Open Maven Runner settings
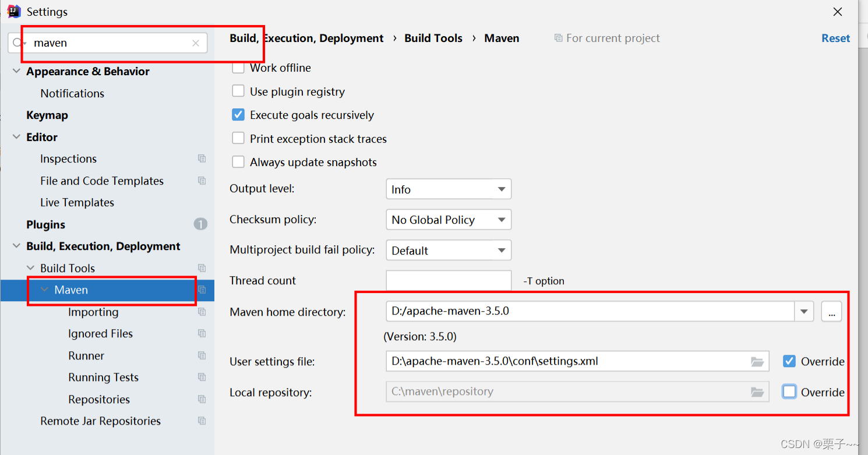 (86, 355)
